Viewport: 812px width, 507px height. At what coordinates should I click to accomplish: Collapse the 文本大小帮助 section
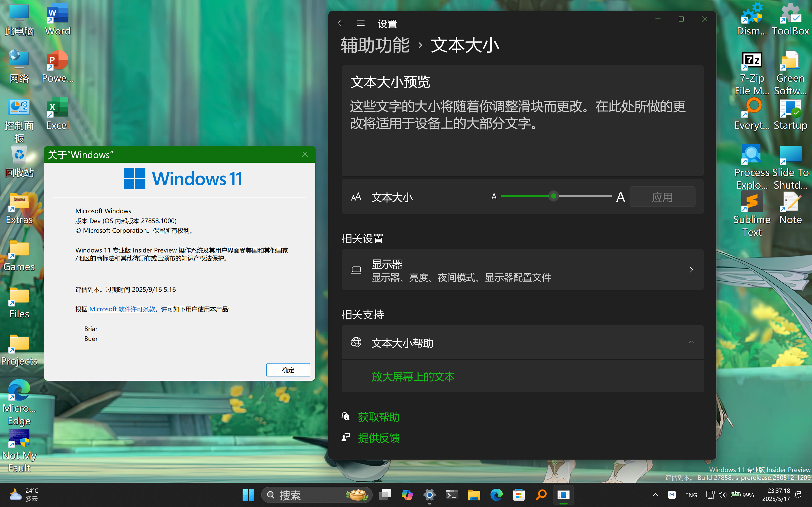click(691, 342)
